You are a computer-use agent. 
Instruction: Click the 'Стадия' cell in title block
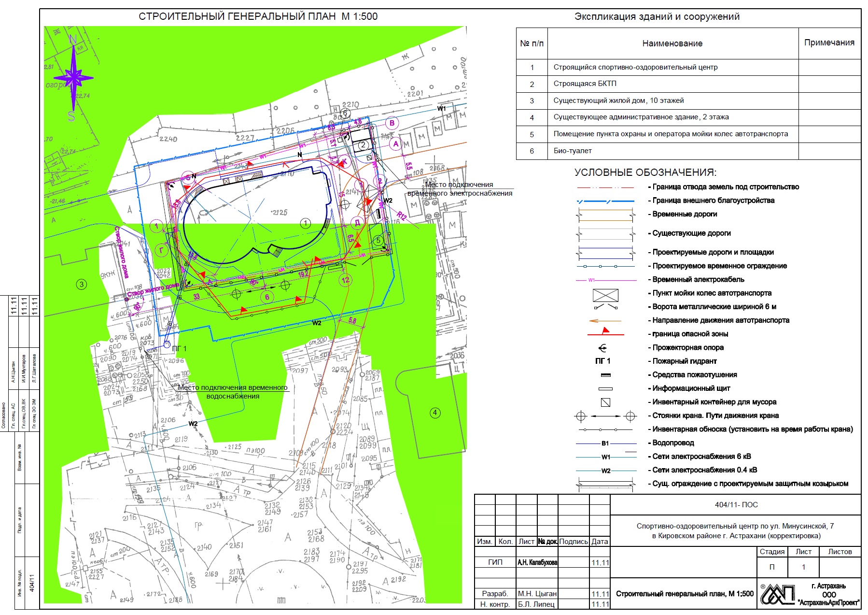click(x=772, y=552)
